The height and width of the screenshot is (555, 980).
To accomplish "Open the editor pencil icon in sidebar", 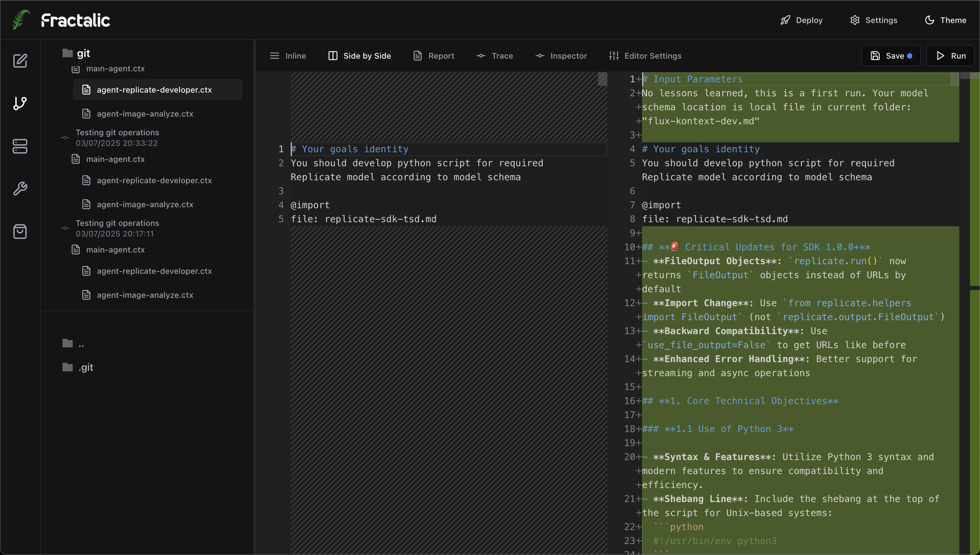I will pos(20,61).
